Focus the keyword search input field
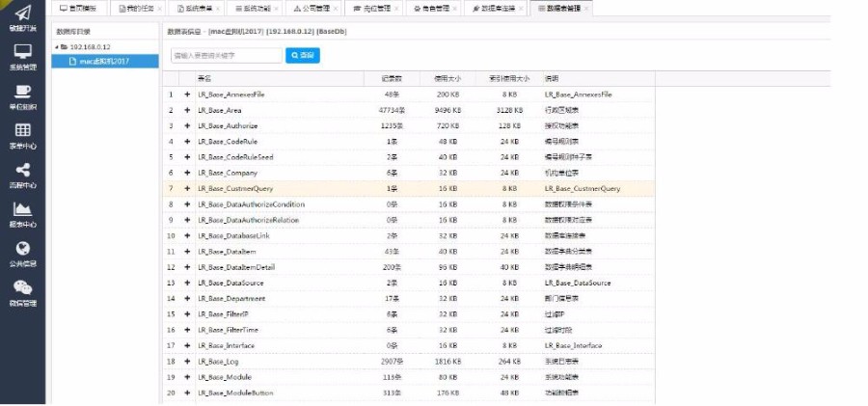 point(227,55)
